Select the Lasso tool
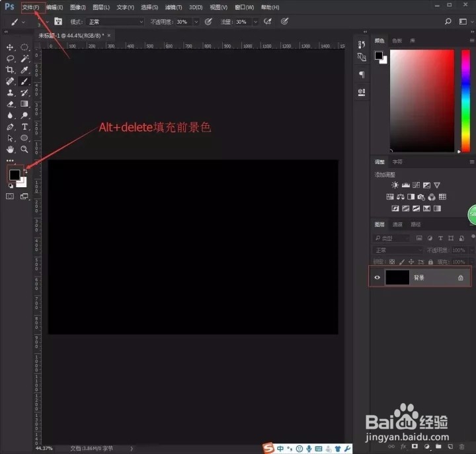Screen dimensions: 476x454 [x=10, y=58]
